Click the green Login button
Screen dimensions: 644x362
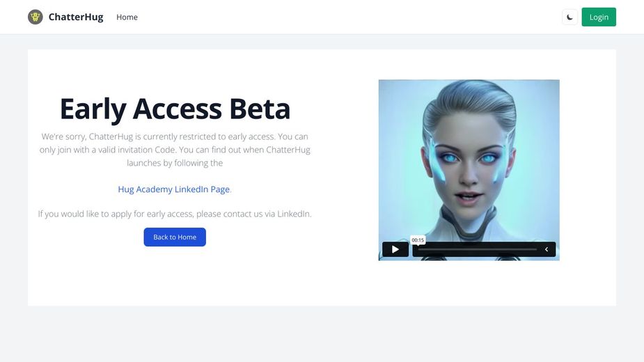(599, 17)
